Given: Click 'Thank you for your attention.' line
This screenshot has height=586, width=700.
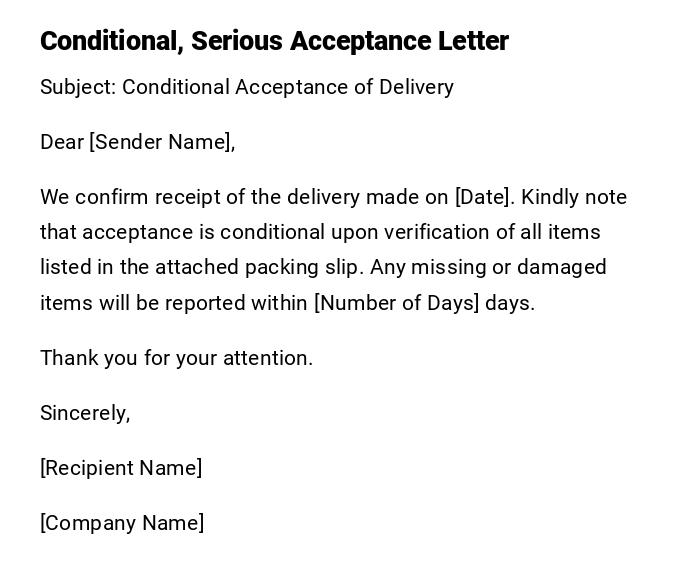Looking at the screenshot, I should (x=176, y=358).
